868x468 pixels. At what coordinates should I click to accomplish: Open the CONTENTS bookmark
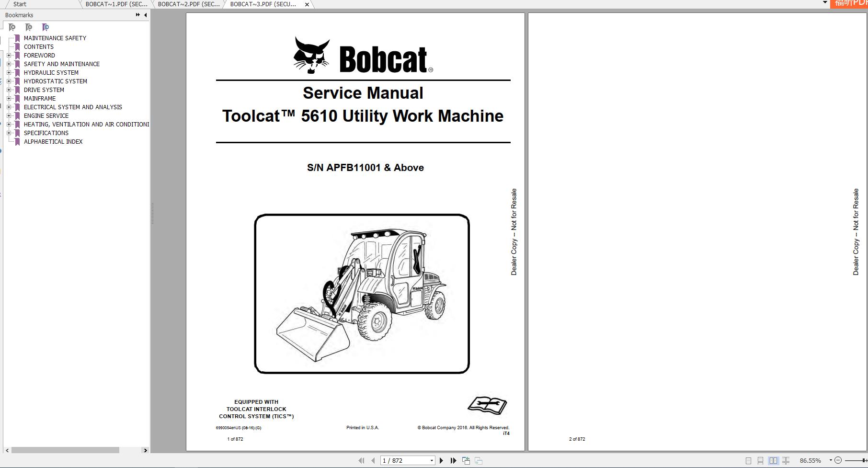39,46
